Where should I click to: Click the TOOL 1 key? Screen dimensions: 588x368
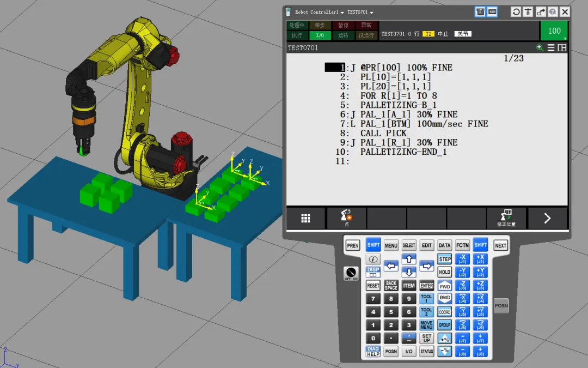pos(427,299)
